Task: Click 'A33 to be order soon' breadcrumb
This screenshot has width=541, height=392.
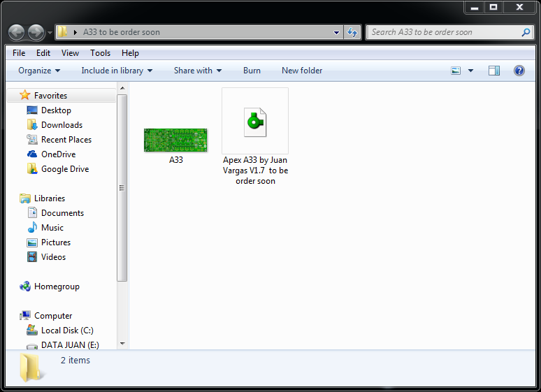Action: [122, 32]
